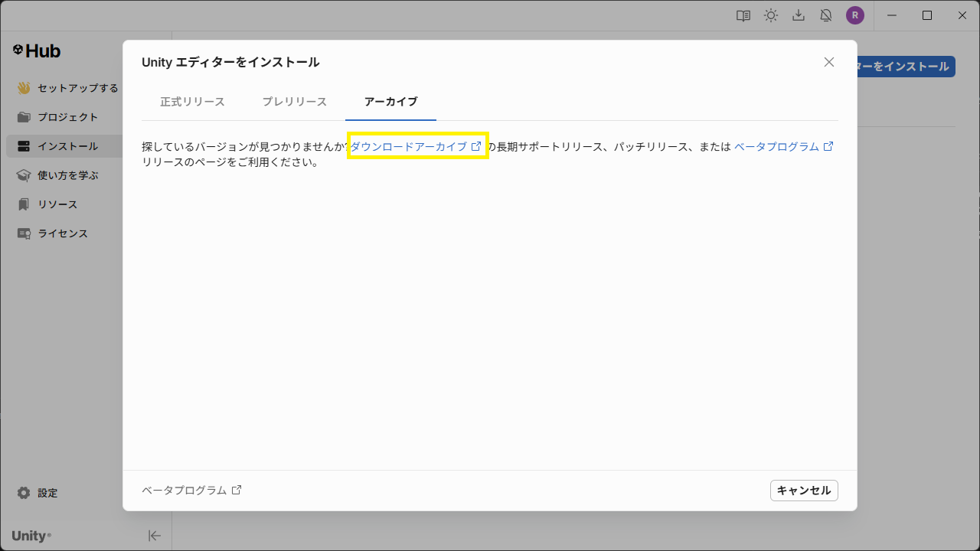Toggle the light/dark theme sun icon
980x551 pixels.
pos(771,15)
